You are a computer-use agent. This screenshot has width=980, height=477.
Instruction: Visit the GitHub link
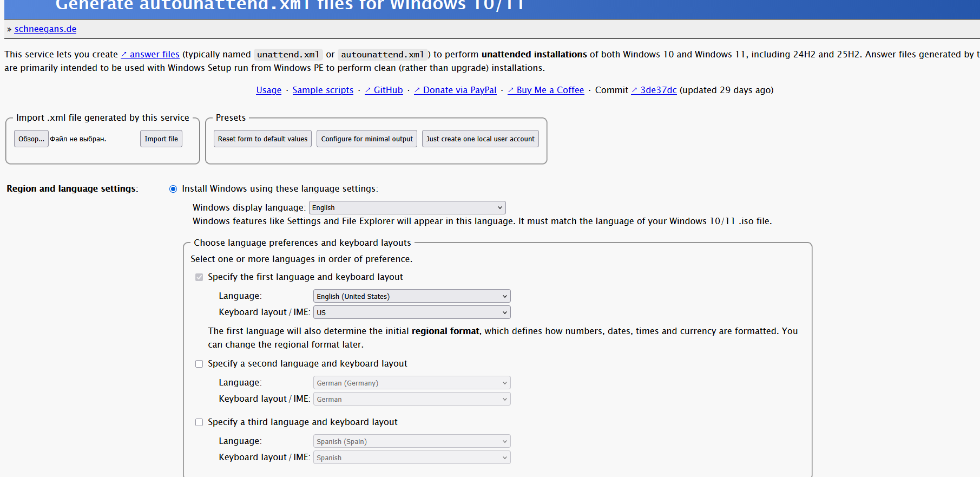point(384,90)
